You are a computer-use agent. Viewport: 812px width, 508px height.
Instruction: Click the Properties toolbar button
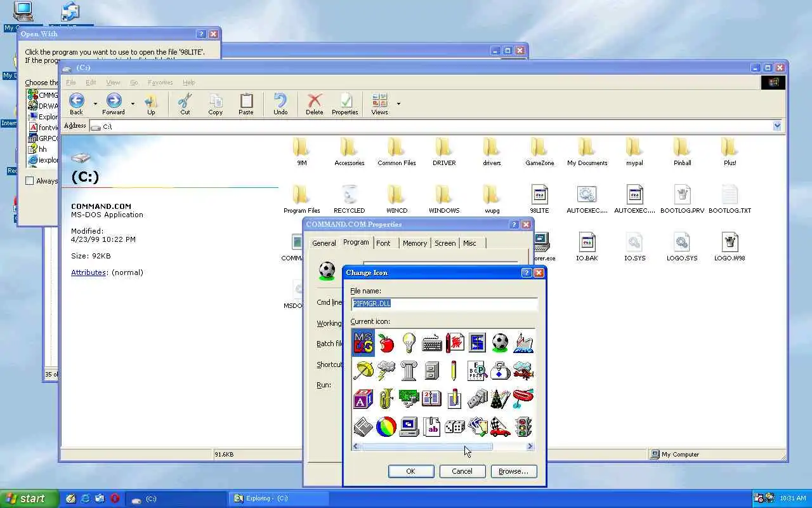345,104
